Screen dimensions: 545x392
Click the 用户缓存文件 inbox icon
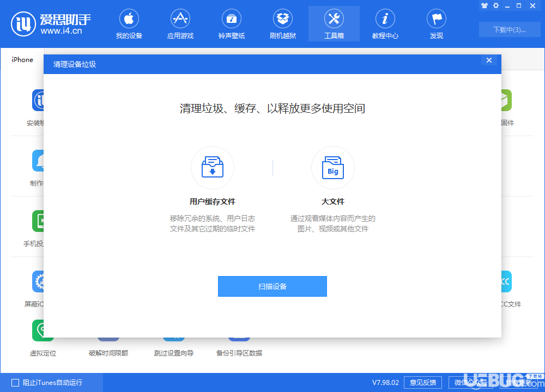[213, 167]
